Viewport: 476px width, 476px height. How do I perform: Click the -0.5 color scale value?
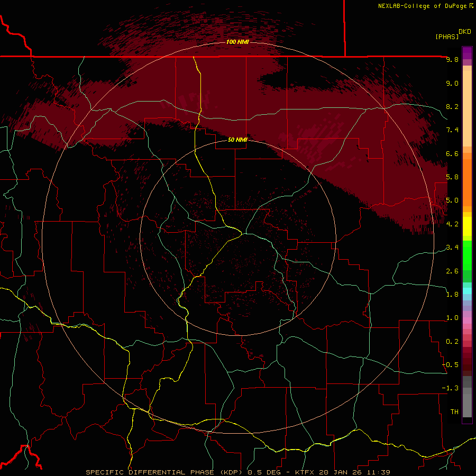pos(451,364)
